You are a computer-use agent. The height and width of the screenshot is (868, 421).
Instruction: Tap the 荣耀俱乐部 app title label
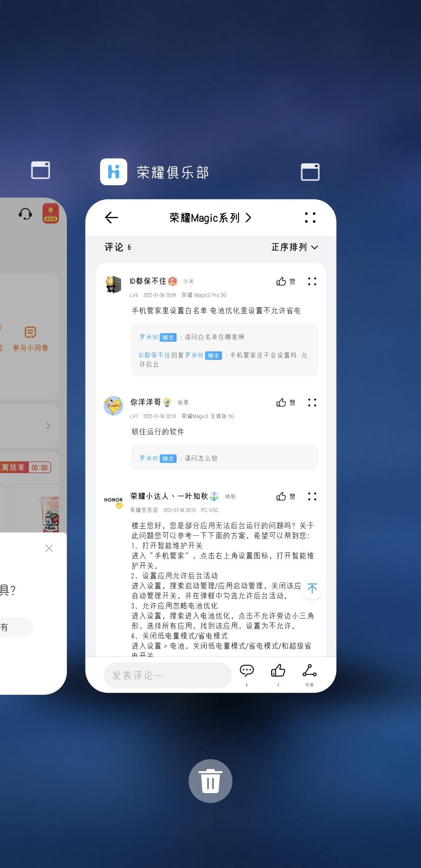[x=173, y=172]
